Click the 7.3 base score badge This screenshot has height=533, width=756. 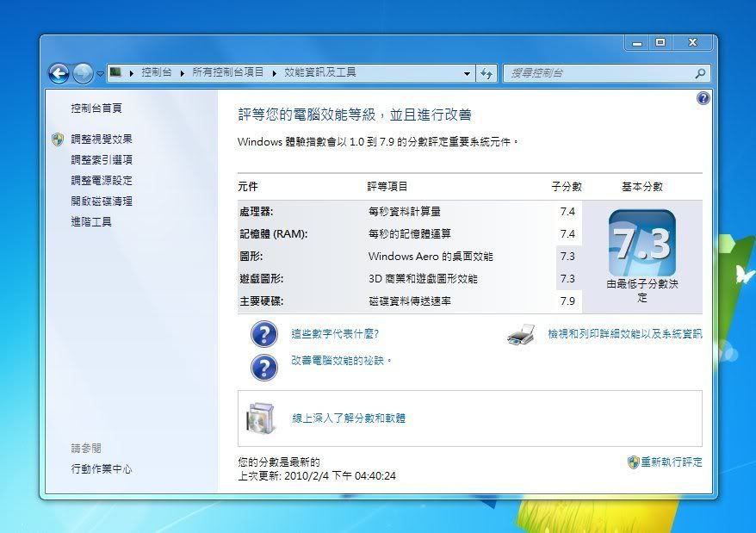coord(641,243)
